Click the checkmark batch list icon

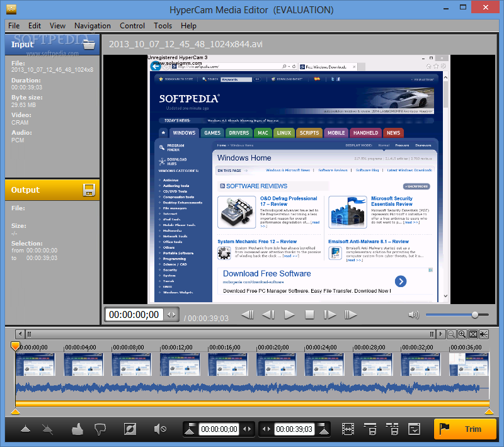pos(414,429)
